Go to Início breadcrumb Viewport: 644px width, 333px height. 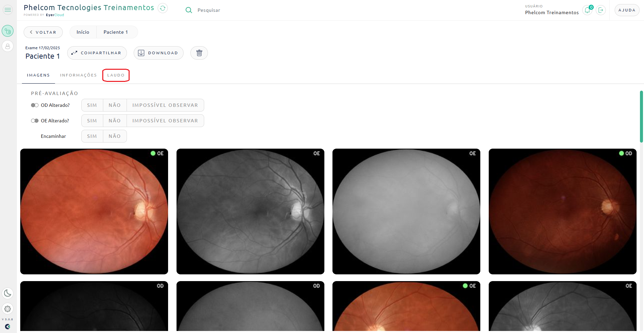point(83,32)
